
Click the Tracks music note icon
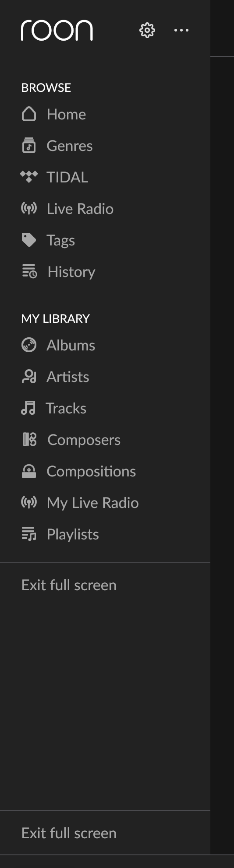click(x=28, y=408)
